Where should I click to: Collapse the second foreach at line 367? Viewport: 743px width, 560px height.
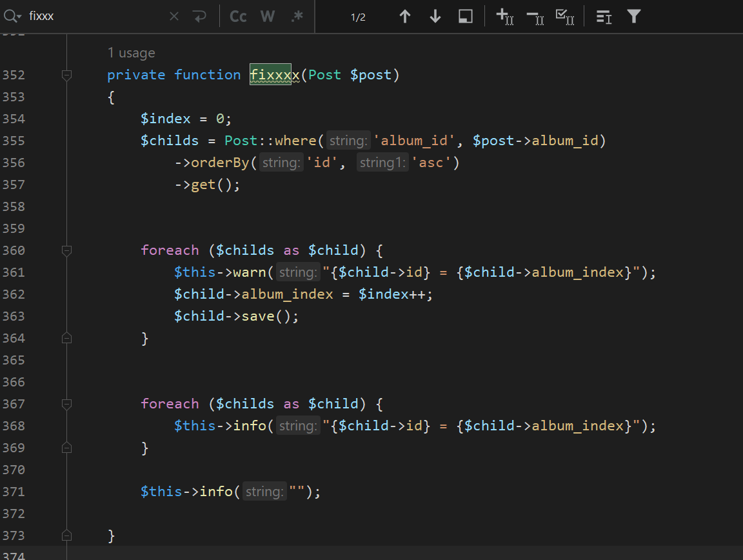coord(66,404)
